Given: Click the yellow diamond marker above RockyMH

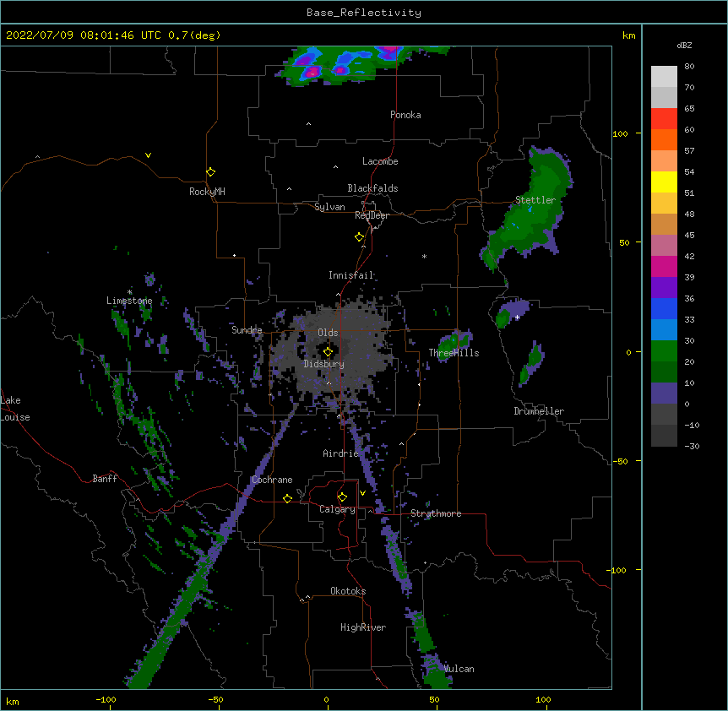Looking at the screenshot, I should (211, 171).
